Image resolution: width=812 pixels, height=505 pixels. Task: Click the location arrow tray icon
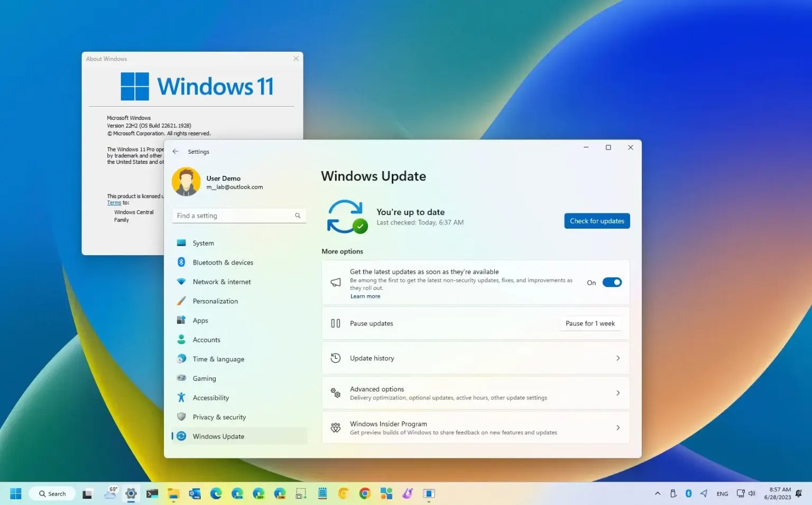click(704, 493)
